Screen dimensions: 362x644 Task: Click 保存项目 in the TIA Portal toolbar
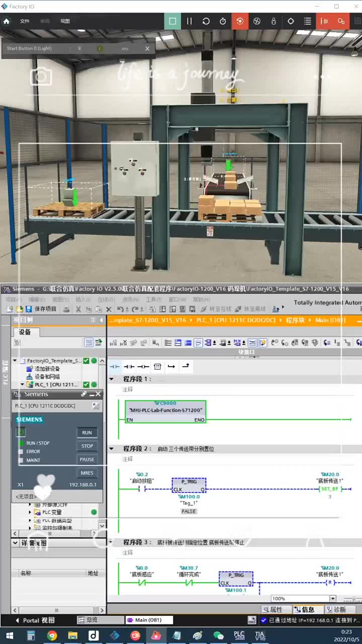click(41, 309)
